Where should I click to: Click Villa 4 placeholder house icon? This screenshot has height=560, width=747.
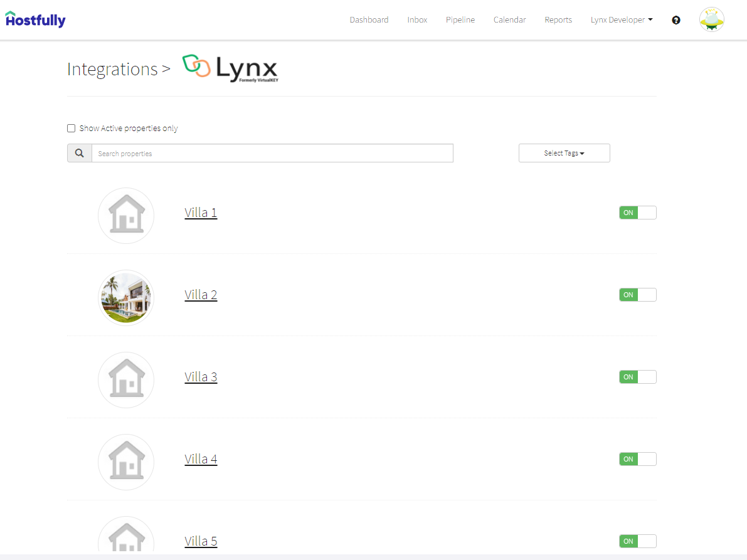pyautogui.click(x=126, y=462)
